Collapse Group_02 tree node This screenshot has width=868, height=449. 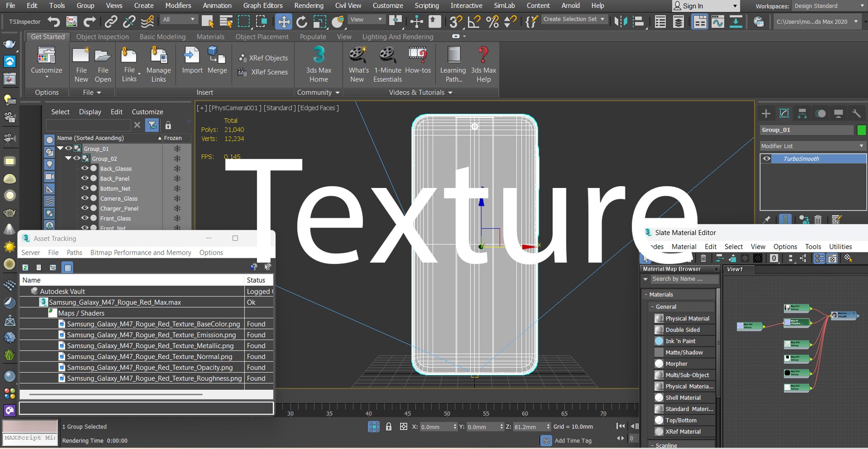pyautogui.click(x=68, y=158)
